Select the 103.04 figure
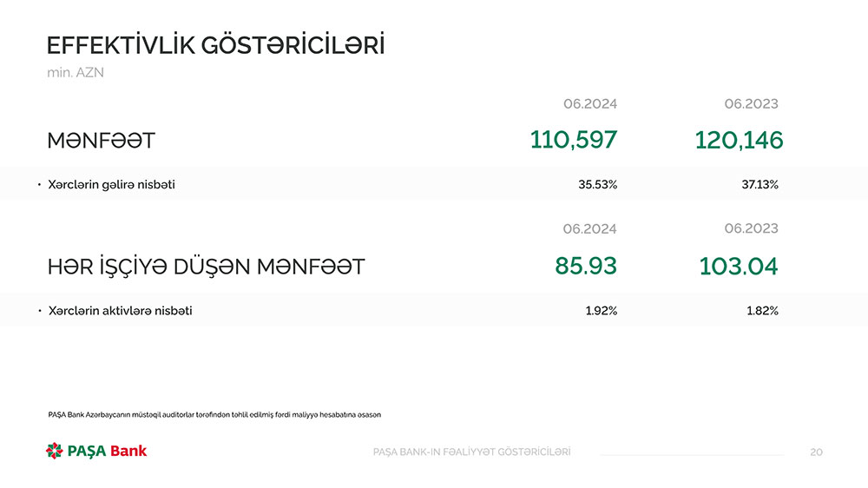 click(738, 266)
